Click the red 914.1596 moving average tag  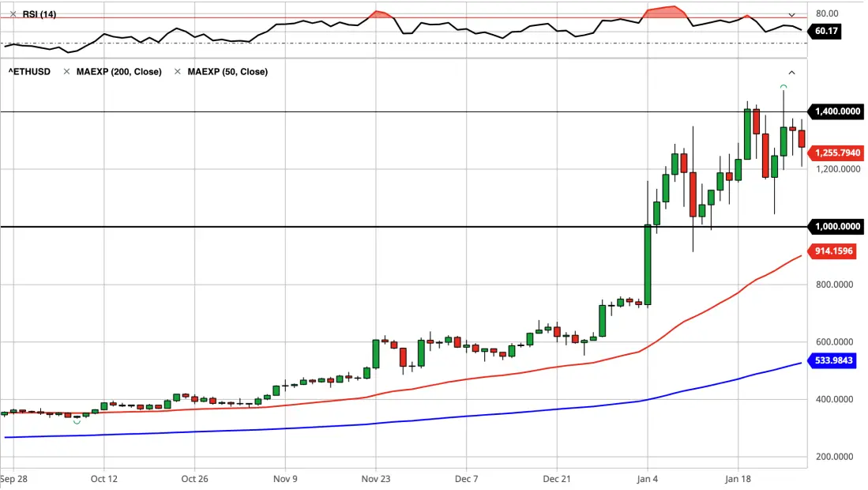click(x=833, y=251)
